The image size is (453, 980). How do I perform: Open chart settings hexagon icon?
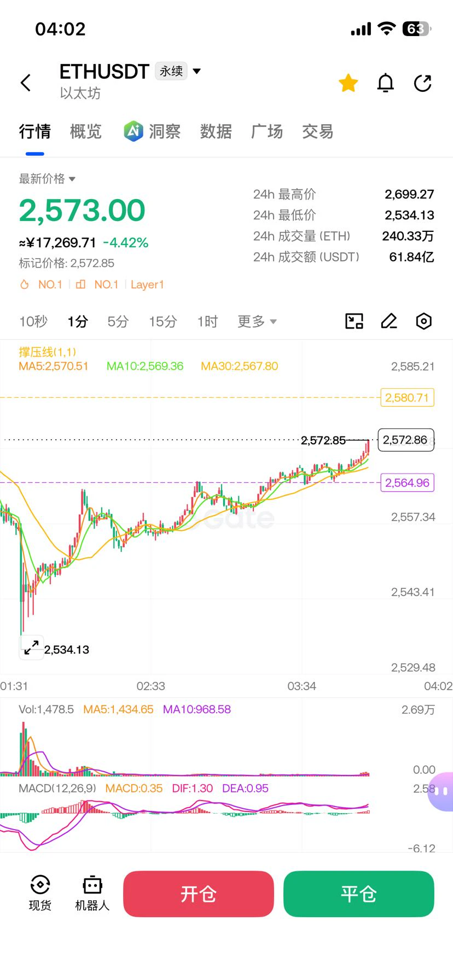pyautogui.click(x=424, y=321)
